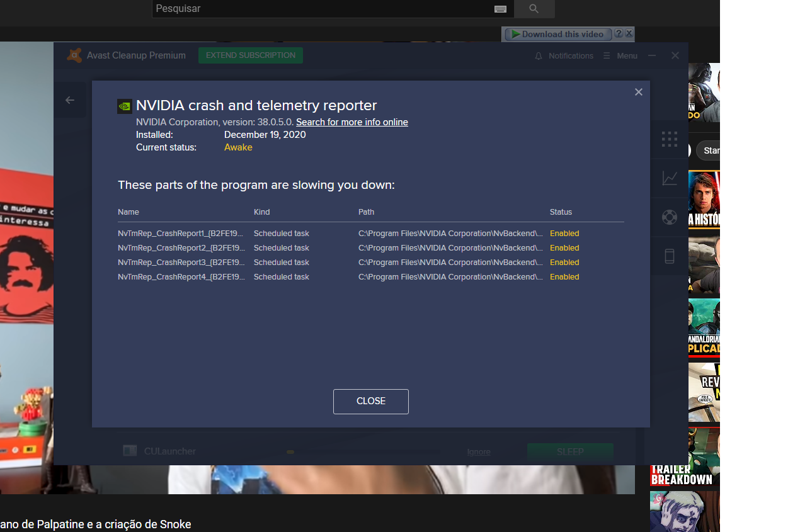
Task: Click EXTEND SUBSCRIPTION in Avast Cleanup
Action: 251,55
